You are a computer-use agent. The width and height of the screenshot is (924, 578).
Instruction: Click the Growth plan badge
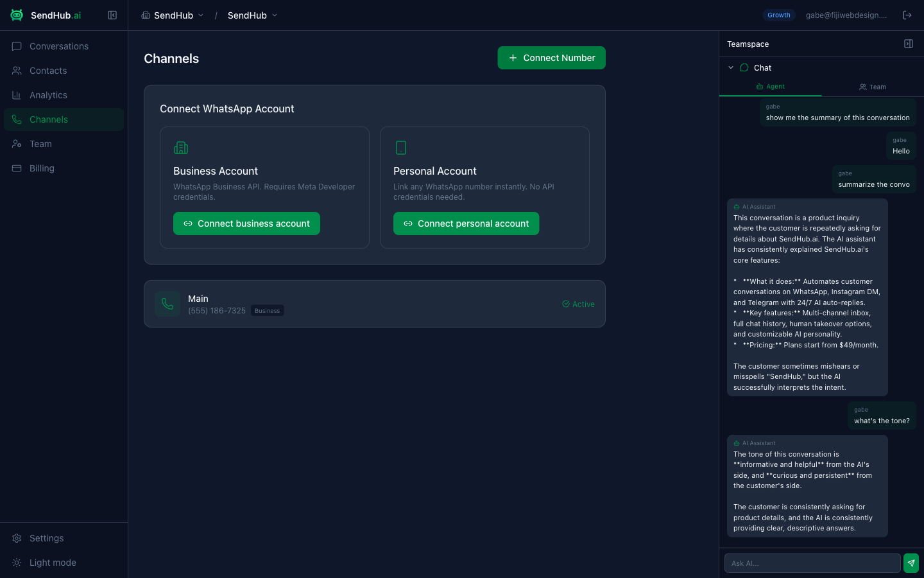(779, 15)
